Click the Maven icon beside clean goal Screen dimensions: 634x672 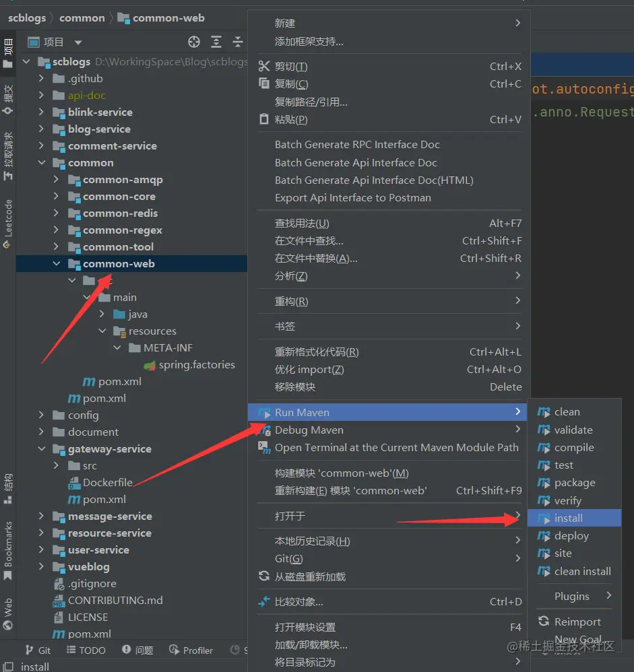tap(544, 412)
